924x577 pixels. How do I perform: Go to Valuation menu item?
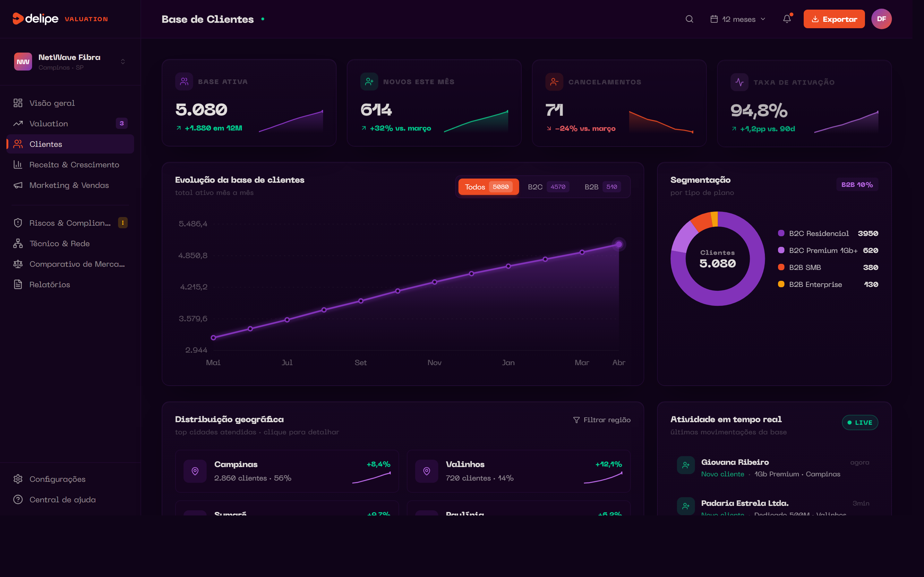(49, 124)
